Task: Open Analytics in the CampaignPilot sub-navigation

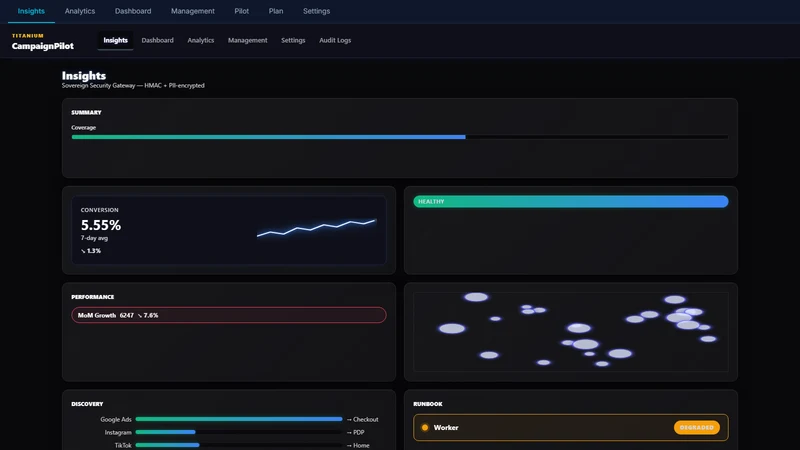Action: point(201,40)
